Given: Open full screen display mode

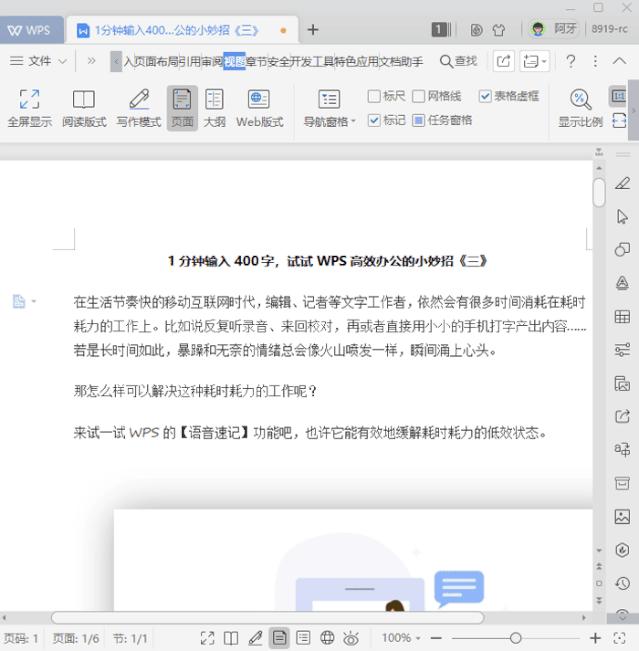Looking at the screenshot, I should (x=29, y=108).
